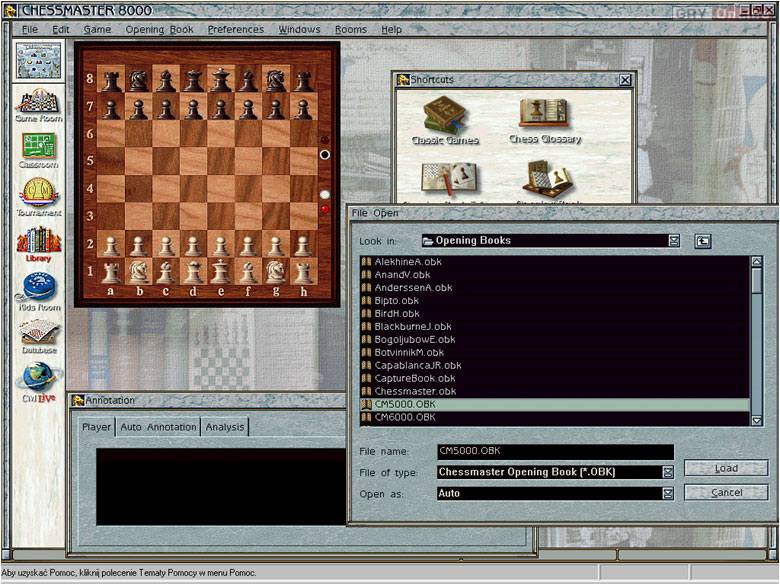This screenshot has width=780, height=585.
Task: Click the chessboard-and-pencil shortcut icon in Shortcuts
Action: click(449, 180)
